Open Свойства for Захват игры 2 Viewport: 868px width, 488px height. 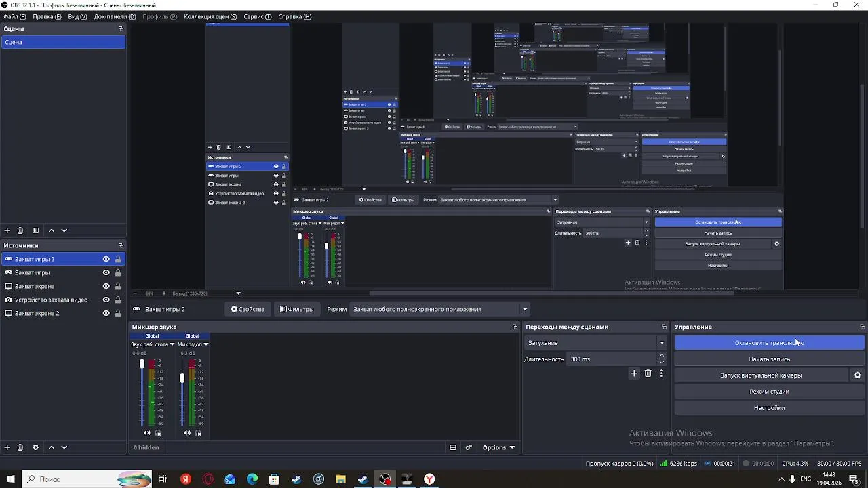248,309
